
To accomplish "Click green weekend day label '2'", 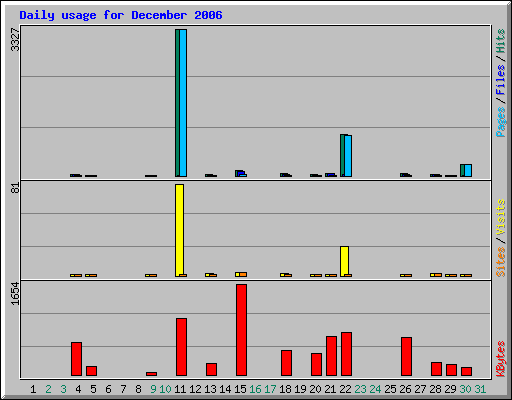I will tap(48, 389).
